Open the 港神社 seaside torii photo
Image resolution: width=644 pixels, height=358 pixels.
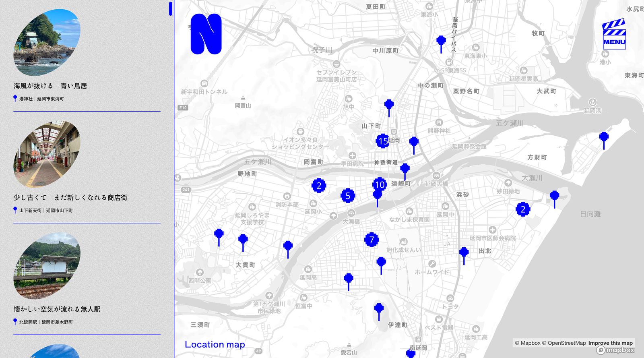click(x=47, y=42)
